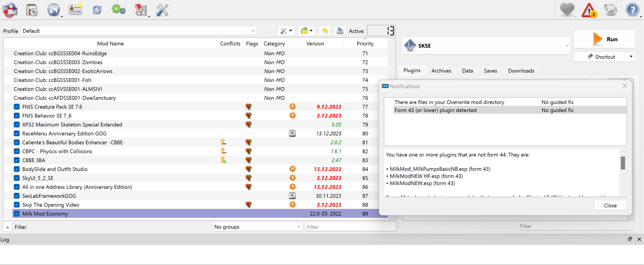644x265 pixels.
Task: Open the No groups dropdown
Action: tap(257, 227)
